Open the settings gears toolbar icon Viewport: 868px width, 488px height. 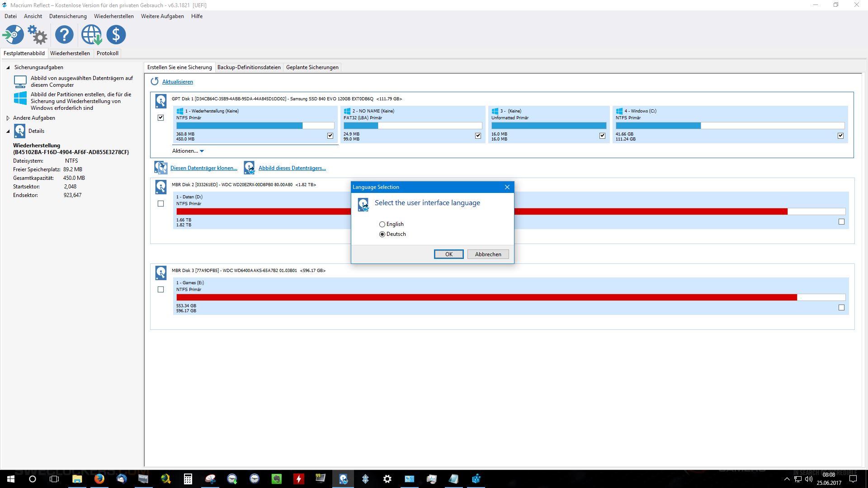[x=38, y=35]
